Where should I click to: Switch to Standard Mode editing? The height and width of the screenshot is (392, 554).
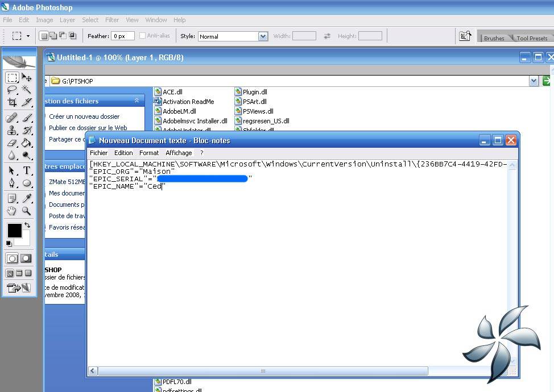pyautogui.click(x=12, y=258)
